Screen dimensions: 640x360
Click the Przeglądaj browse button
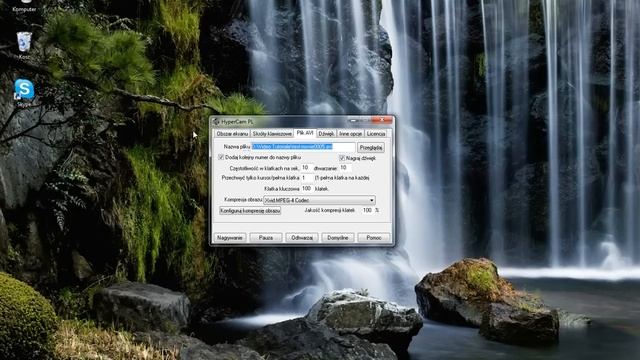pyautogui.click(x=371, y=147)
